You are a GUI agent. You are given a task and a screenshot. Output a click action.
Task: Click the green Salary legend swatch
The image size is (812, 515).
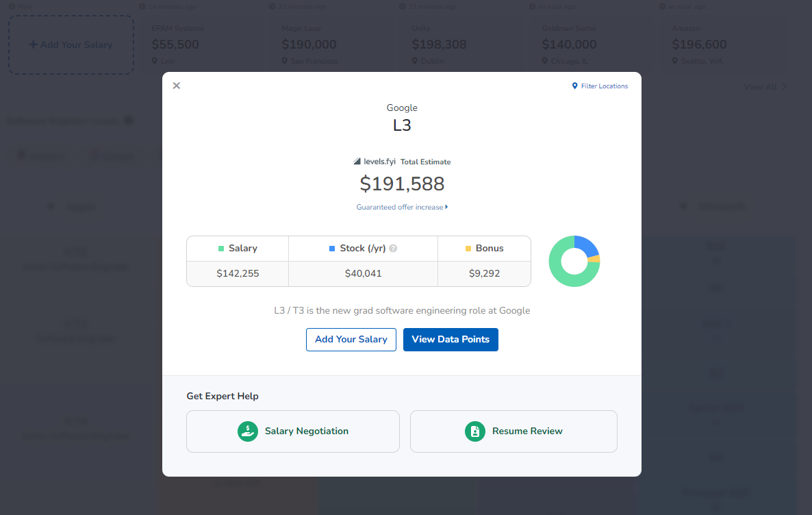[221, 249]
